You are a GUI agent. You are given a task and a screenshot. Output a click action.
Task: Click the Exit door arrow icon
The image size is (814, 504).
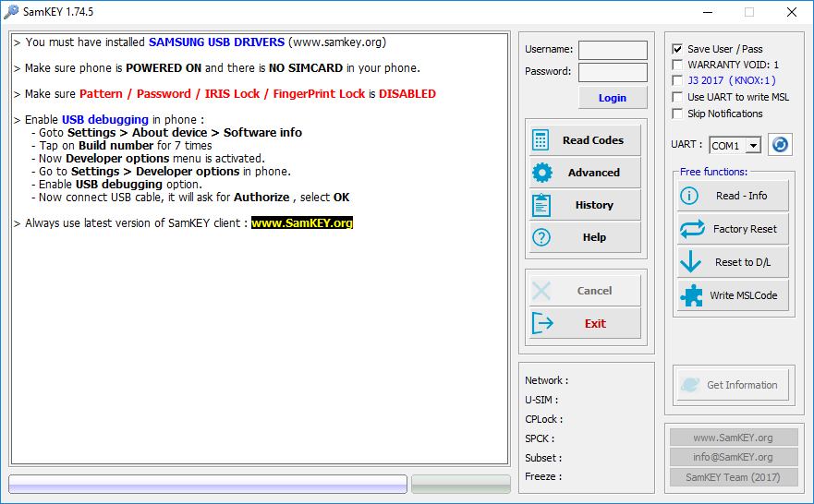542,323
